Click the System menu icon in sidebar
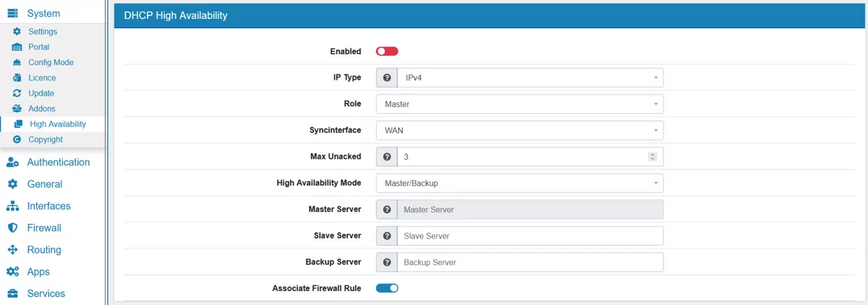Viewport: 868px width, 305px height. click(12, 14)
